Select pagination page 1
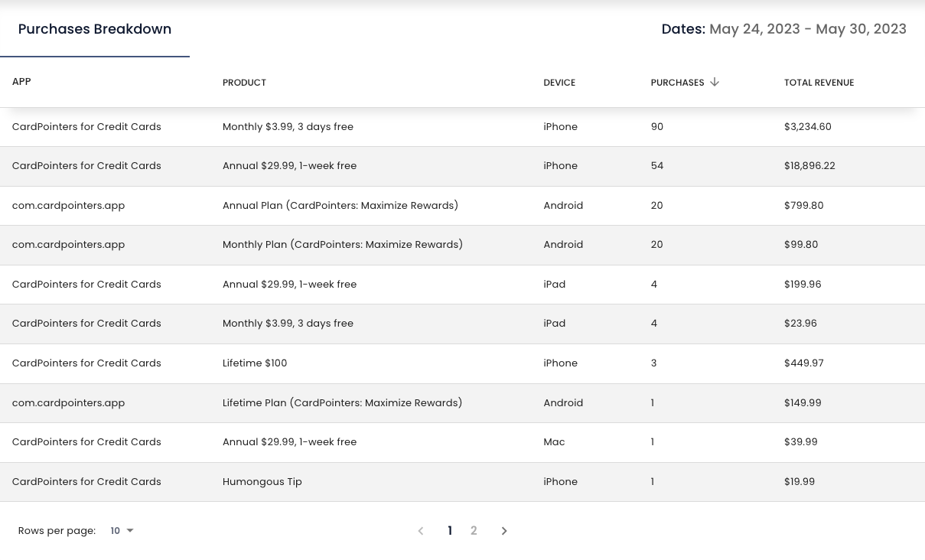The image size is (925, 560). coord(450,531)
